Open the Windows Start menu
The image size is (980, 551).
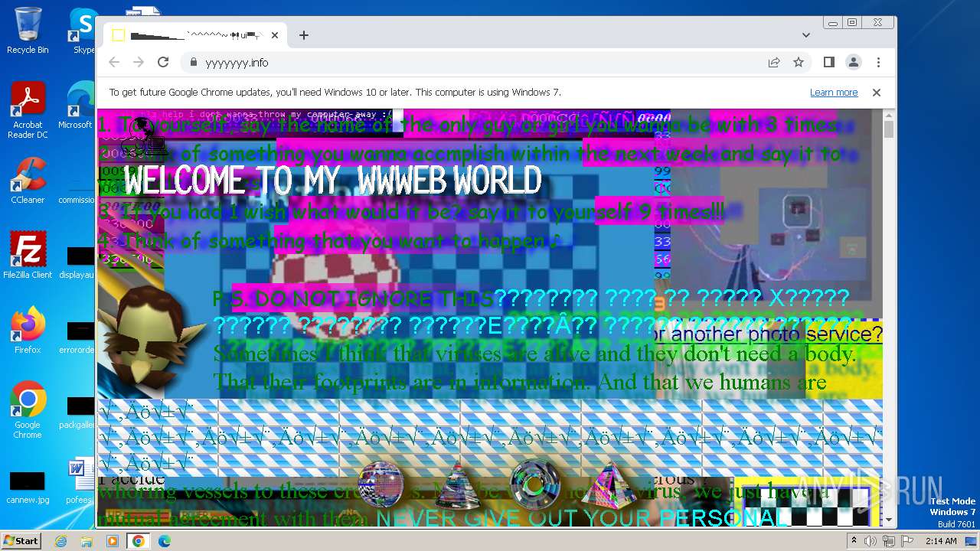pyautogui.click(x=21, y=540)
